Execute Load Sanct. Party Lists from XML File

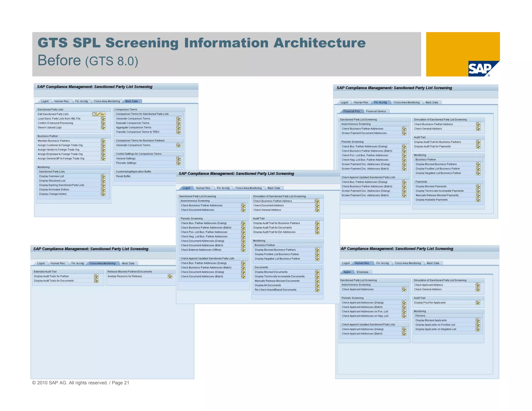point(103,118)
